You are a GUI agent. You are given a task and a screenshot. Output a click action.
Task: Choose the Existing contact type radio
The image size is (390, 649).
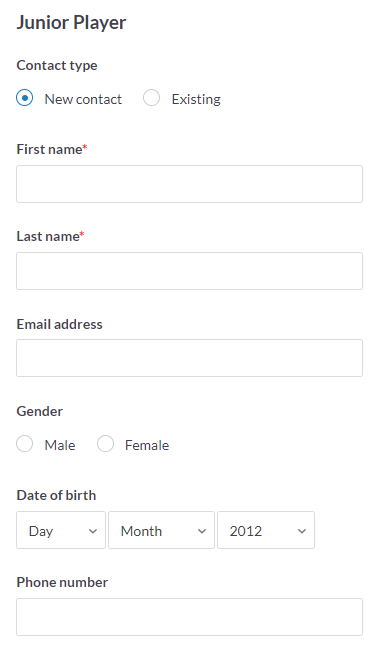click(x=152, y=98)
